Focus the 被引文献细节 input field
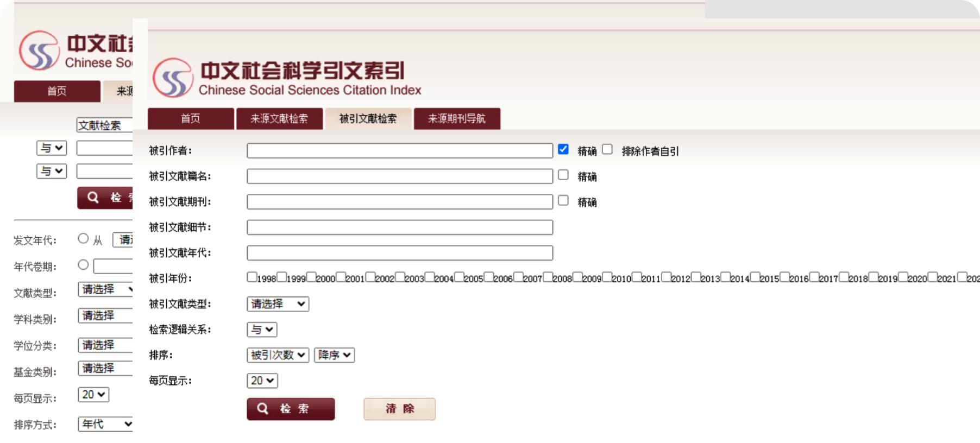980x443 pixels. point(400,227)
